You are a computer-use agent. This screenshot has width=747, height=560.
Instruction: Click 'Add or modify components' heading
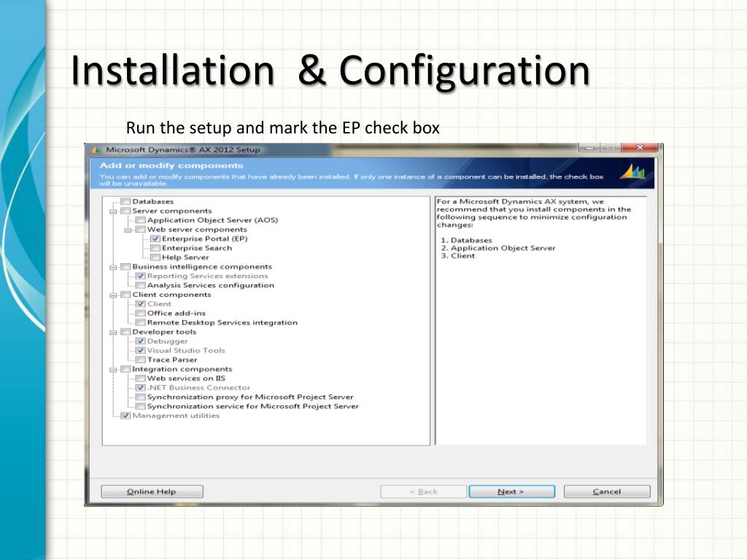click(x=171, y=166)
